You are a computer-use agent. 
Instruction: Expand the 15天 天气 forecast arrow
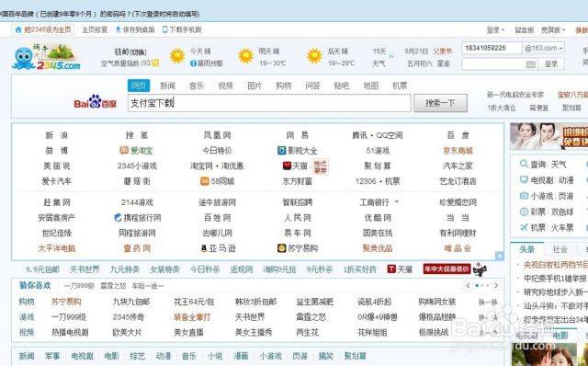click(391, 56)
